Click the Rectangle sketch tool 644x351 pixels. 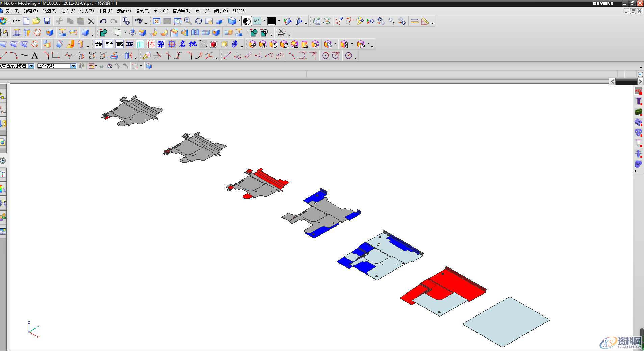point(56,55)
